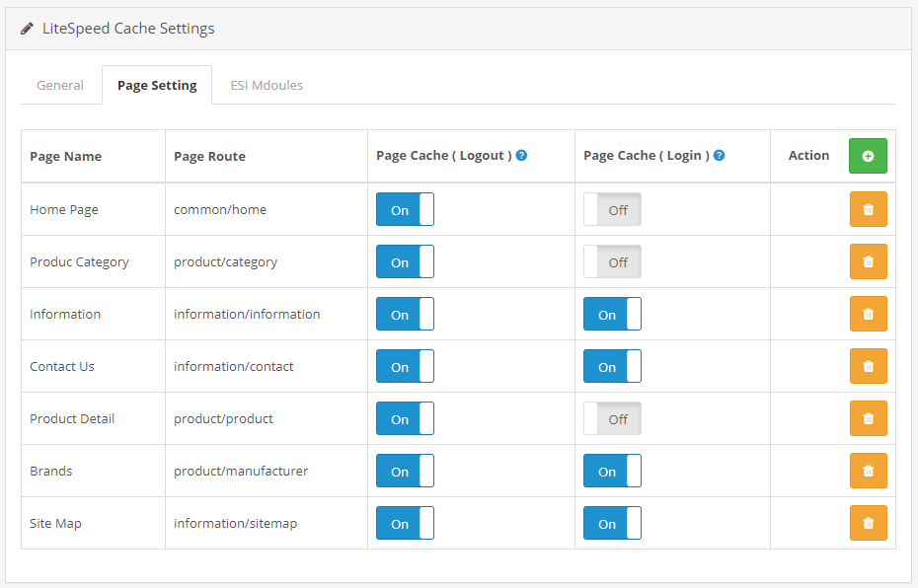Disable login cache for Information page
The image size is (918, 588).
(612, 314)
